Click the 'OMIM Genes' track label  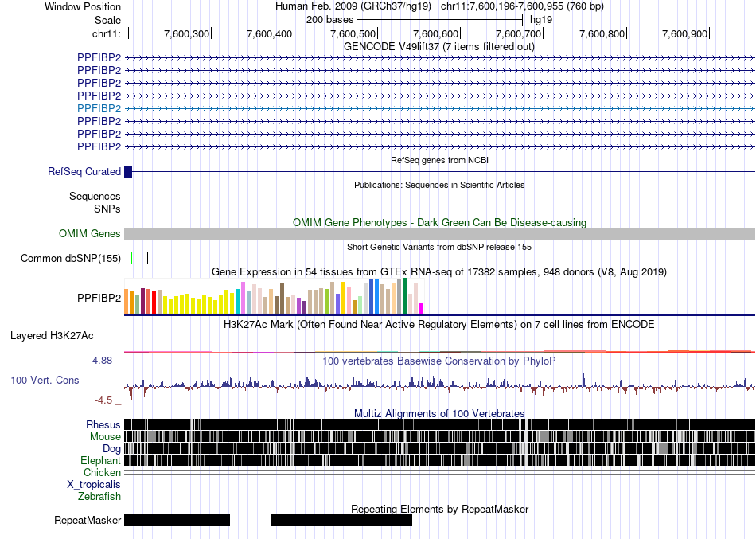coord(90,233)
